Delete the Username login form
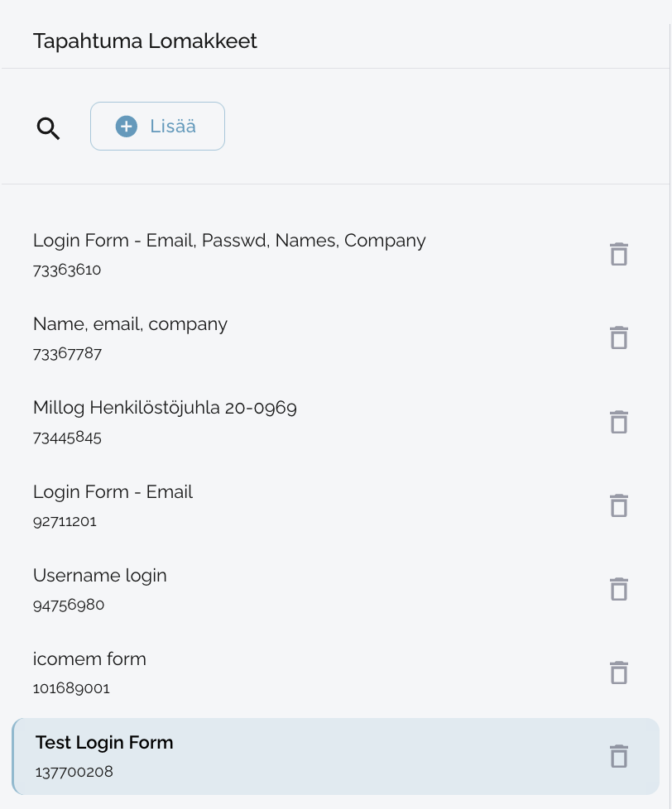The height and width of the screenshot is (809, 672). (618, 589)
